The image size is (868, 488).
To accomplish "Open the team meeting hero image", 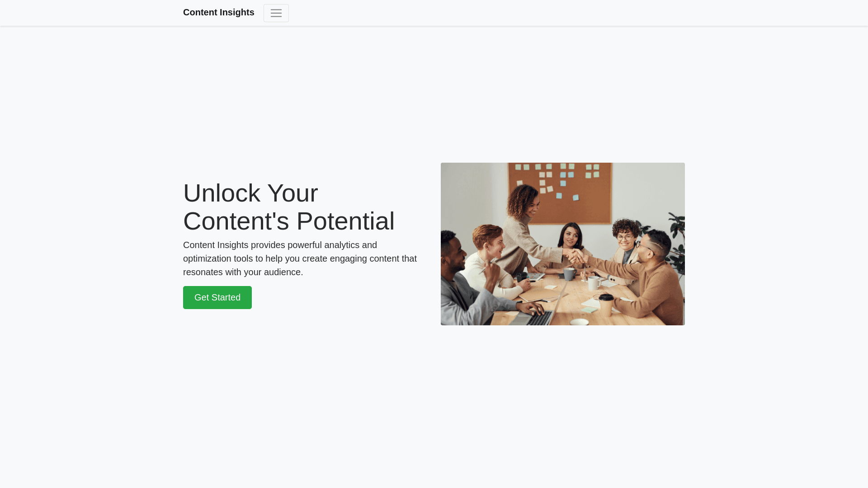I will pos(563,244).
